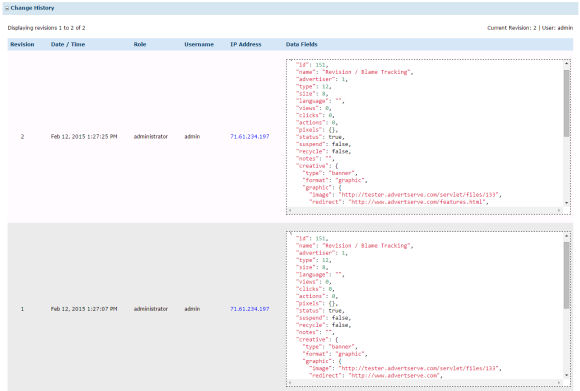Click scroll-up arrow in revision 1 data box
This screenshot has height=391, width=580.
(x=566, y=236)
